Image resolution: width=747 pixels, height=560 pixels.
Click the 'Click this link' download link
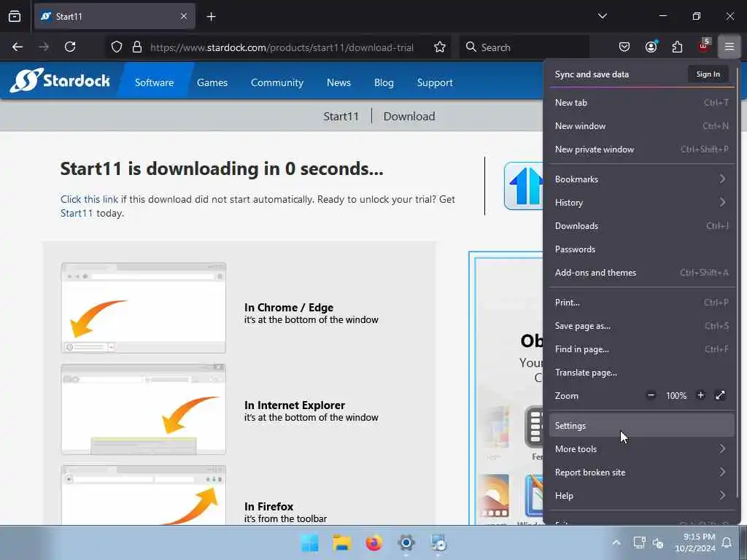[89, 199]
